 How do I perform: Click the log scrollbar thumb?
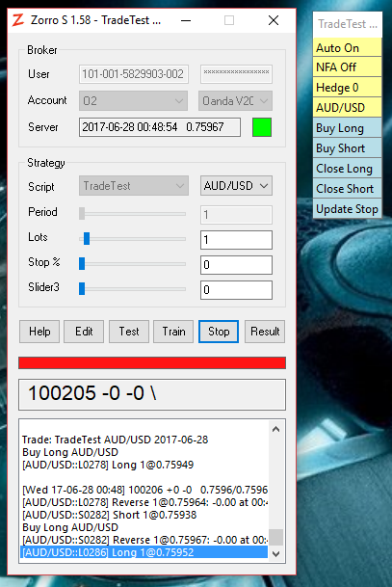pos(276,537)
